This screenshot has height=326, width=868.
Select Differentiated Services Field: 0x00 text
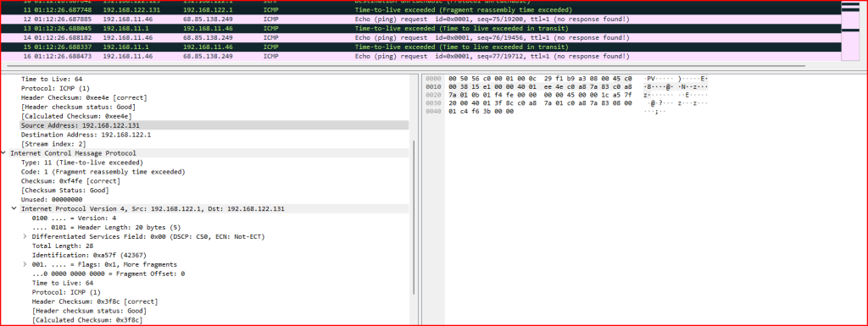pyautogui.click(x=148, y=236)
